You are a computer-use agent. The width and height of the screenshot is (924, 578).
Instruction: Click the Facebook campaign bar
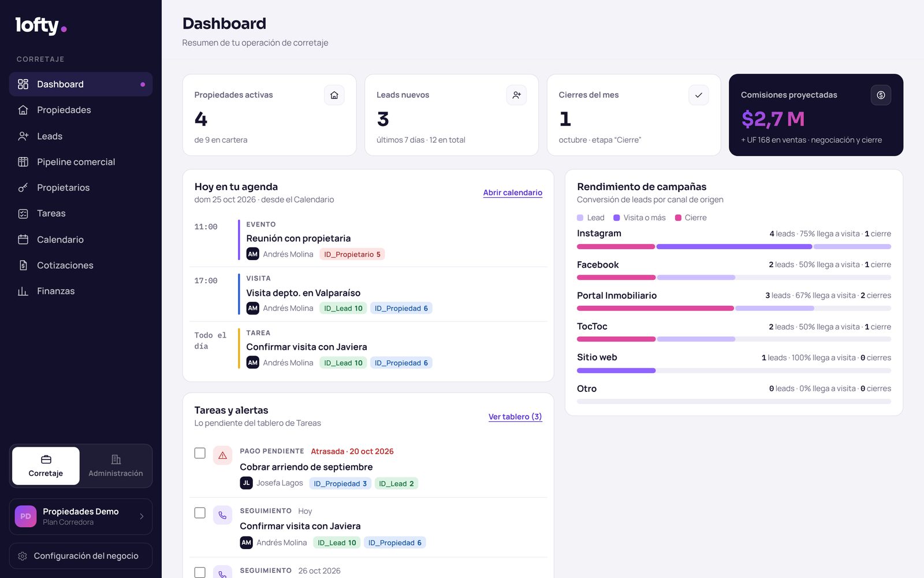click(734, 277)
